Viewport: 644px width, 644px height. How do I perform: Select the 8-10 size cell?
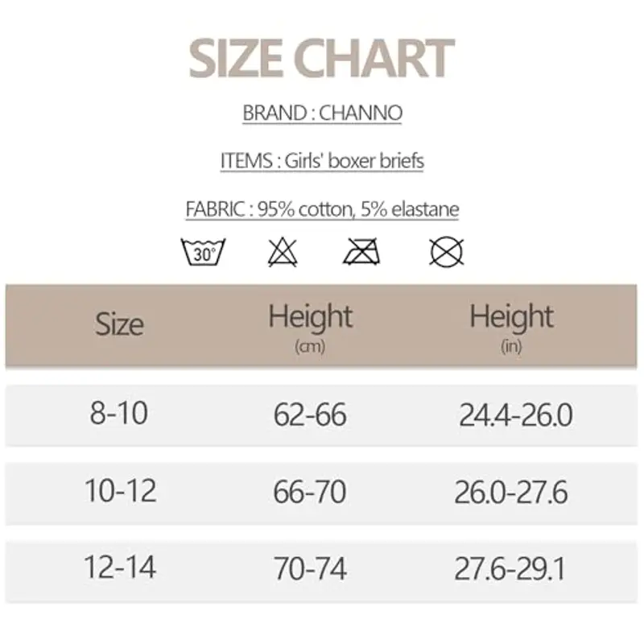point(119,414)
